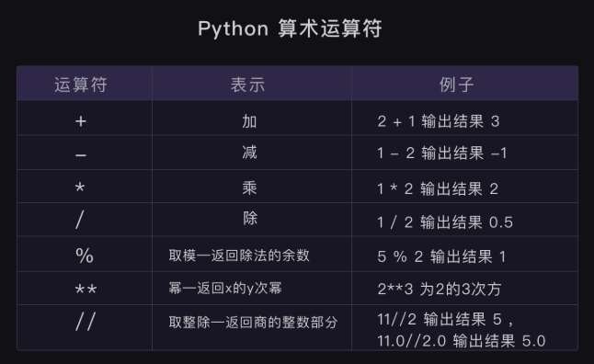Viewport: 594px width, 364px height.
Task: Click the '1 * 2 输出结果 2' example
Action: click(438, 188)
